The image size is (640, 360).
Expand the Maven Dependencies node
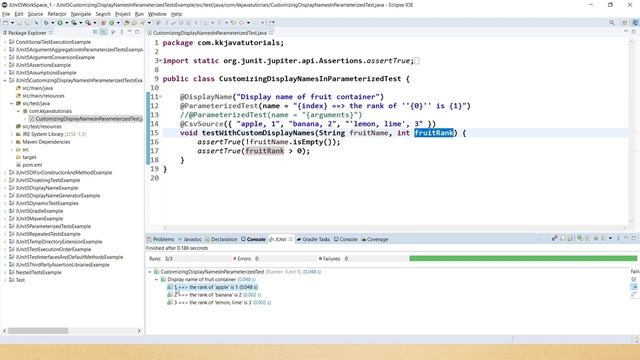[12, 142]
